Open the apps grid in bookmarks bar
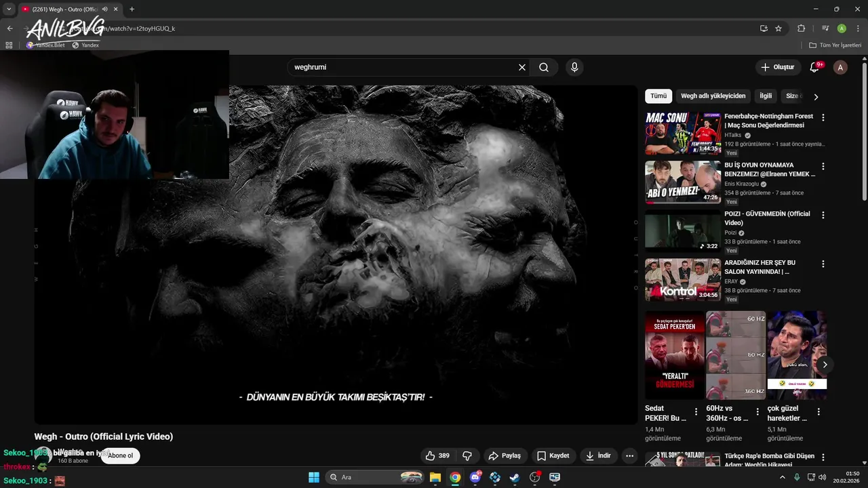The width and height of the screenshot is (868, 488). click(x=9, y=45)
